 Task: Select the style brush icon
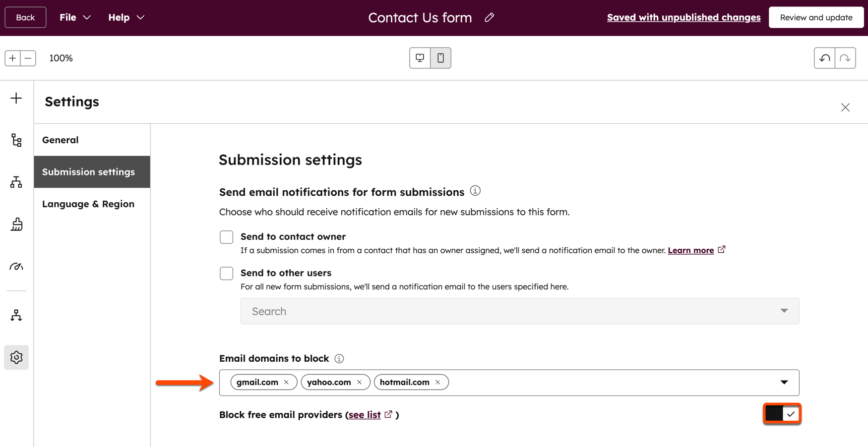coord(16,224)
